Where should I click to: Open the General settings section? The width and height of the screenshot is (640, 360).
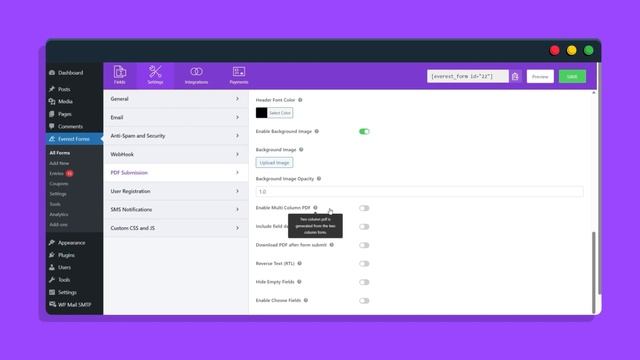coord(176,99)
